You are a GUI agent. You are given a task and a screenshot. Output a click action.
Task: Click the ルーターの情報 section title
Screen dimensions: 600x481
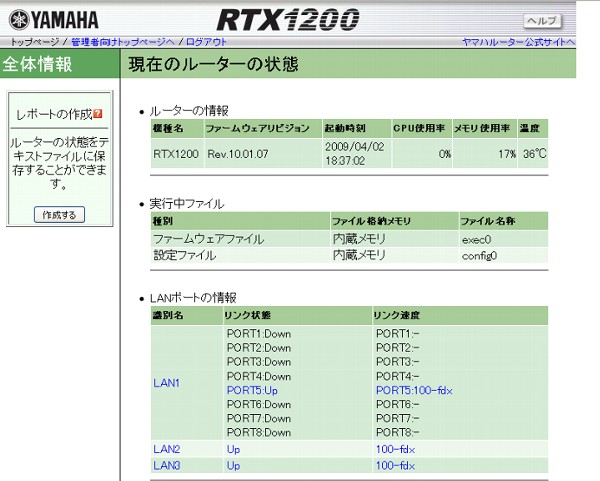coord(189,111)
